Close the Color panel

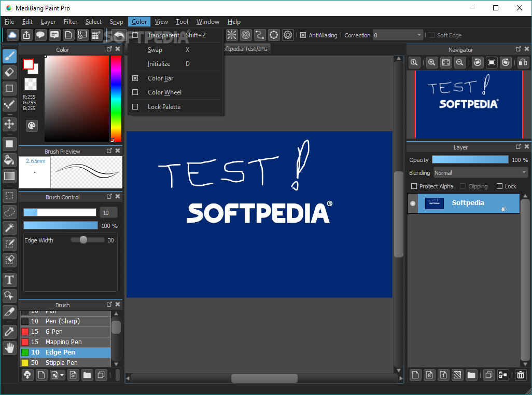(x=118, y=49)
